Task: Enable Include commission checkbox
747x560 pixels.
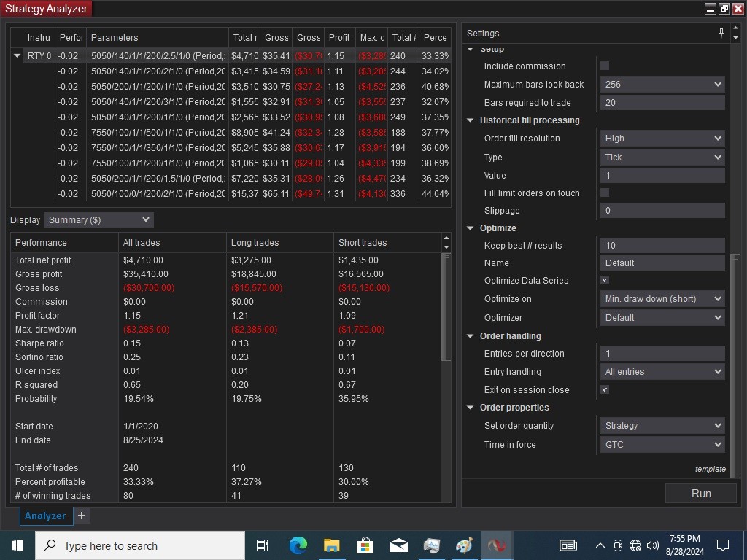Action: click(x=605, y=66)
